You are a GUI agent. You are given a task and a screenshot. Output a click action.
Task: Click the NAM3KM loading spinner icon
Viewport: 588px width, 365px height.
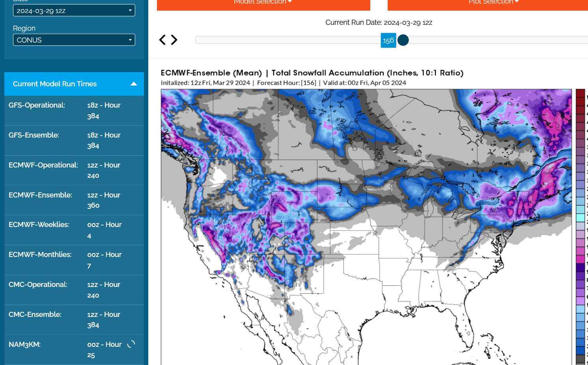(x=131, y=344)
